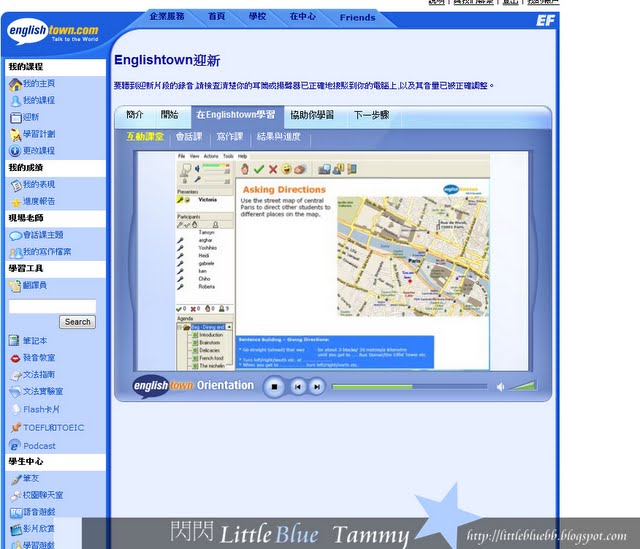This screenshot has height=549, width=640.
Task: Click the Flash卡片 card icon
Action: click(16, 409)
